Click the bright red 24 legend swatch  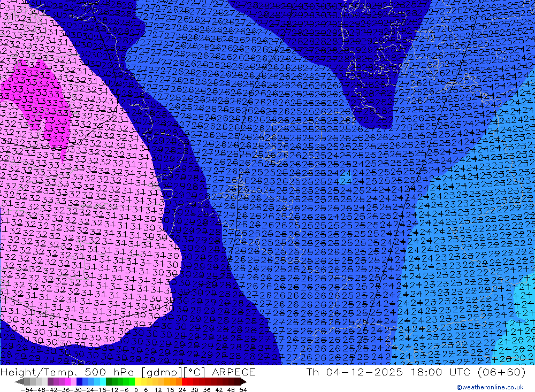185,382
